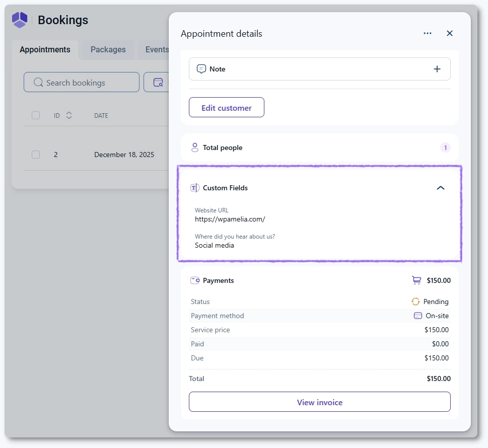Click the Total people count badge 1
488x448 pixels.
pos(445,147)
